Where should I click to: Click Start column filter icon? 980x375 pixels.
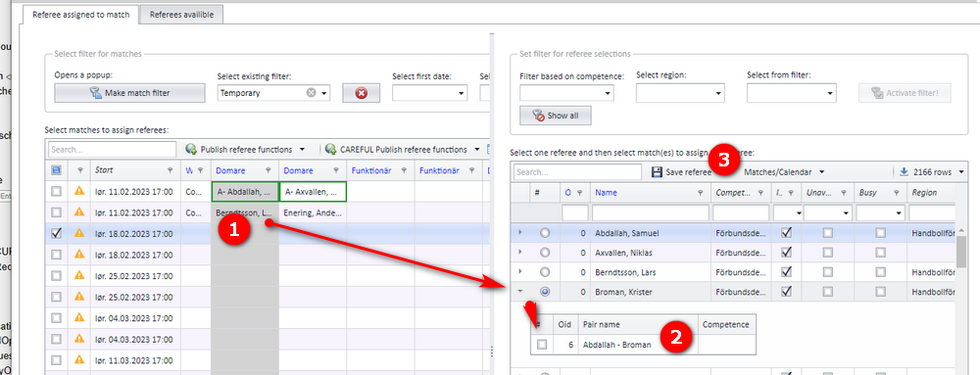click(171, 170)
